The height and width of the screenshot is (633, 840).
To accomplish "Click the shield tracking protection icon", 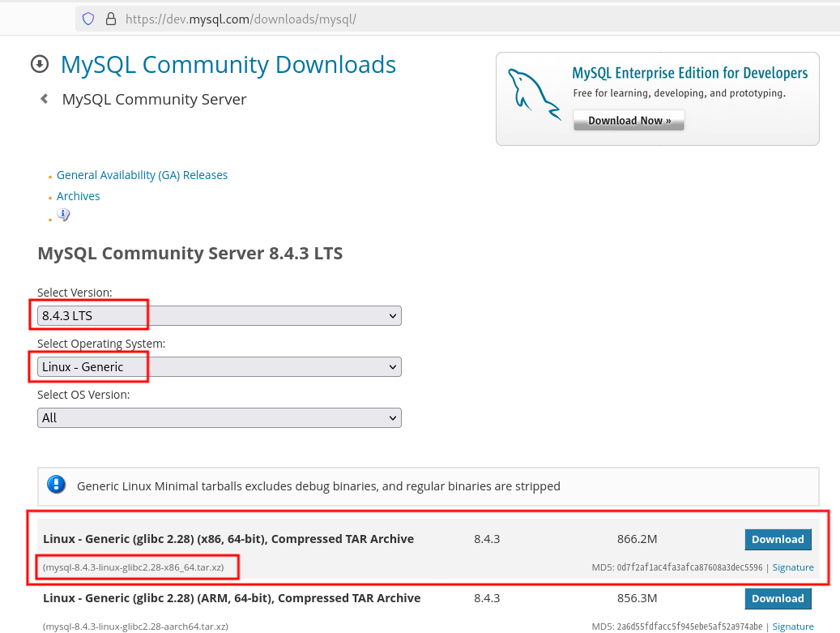I will point(88,18).
